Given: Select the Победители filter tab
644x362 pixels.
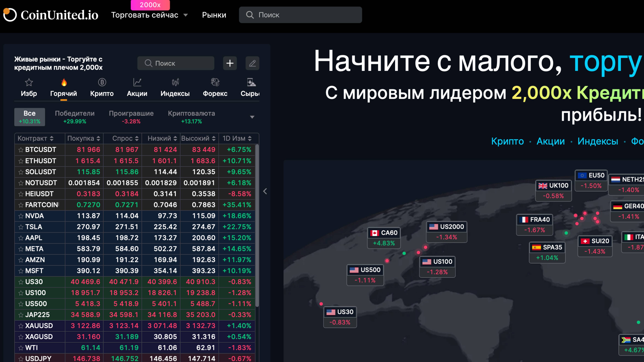Looking at the screenshot, I should tap(75, 117).
